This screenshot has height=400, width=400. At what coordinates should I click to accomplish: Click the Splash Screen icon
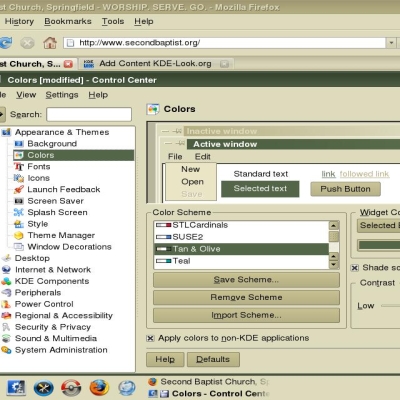19,212
